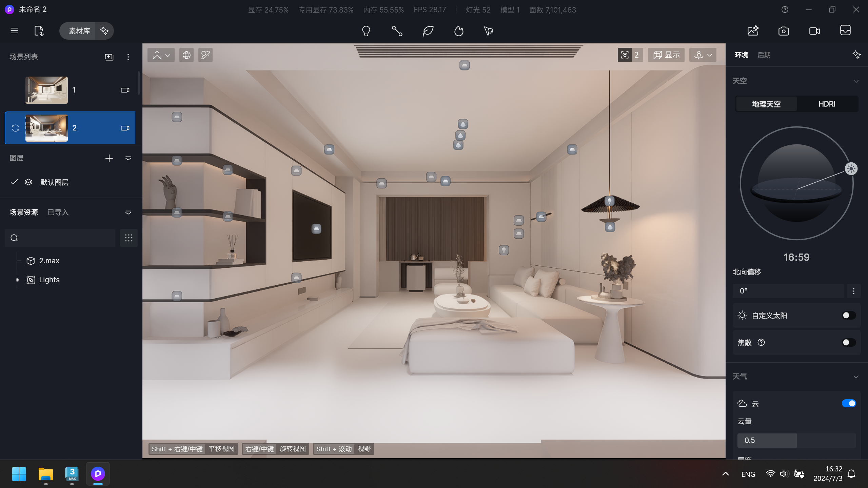This screenshot has height=488, width=868.
Task: Select the leaf vegetation tool icon
Action: [x=428, y=31]
